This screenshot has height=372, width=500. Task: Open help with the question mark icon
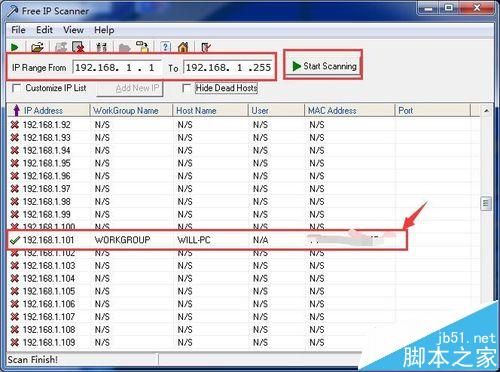[x=165, y=47]
